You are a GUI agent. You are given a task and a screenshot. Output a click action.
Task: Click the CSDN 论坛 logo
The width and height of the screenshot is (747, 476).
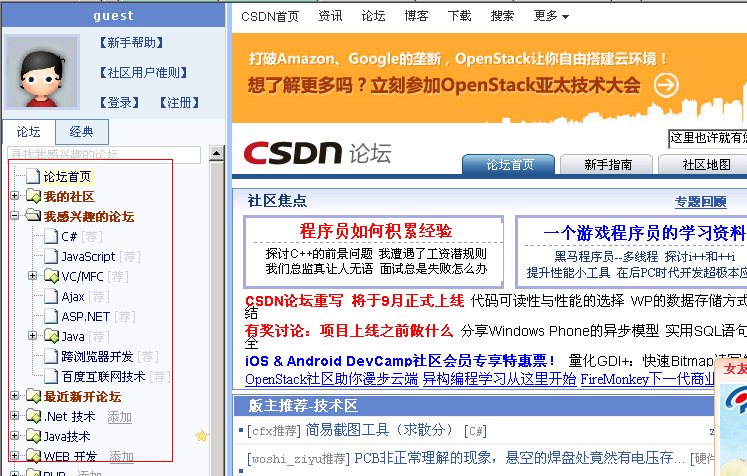317,153
